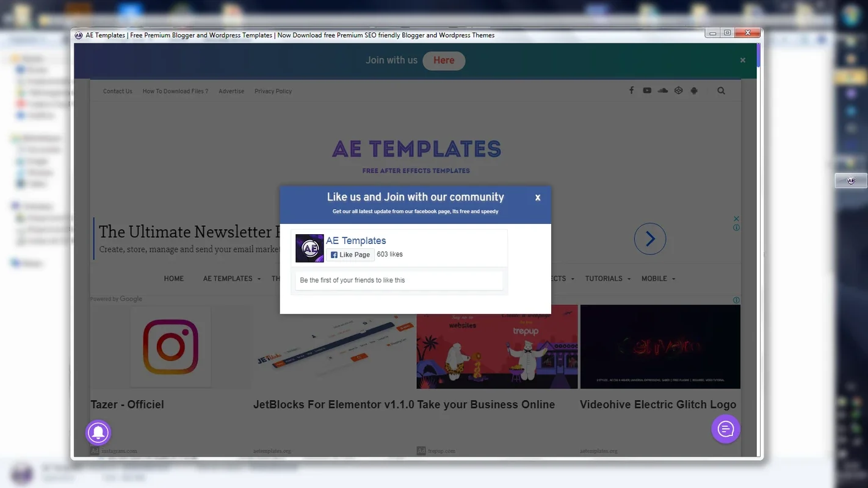The image size is (868, 488).
Task: Click the 603 likes text
Action: click(390, 254)
